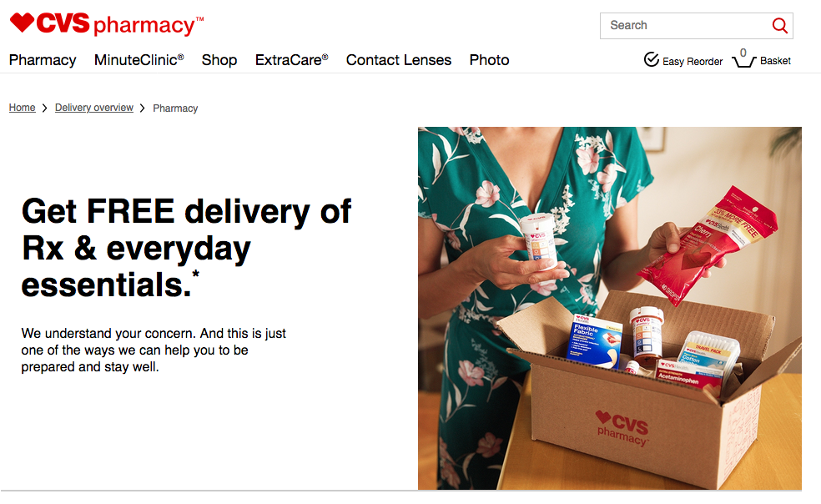Click the Easy Reorder text link

(693, 61)
